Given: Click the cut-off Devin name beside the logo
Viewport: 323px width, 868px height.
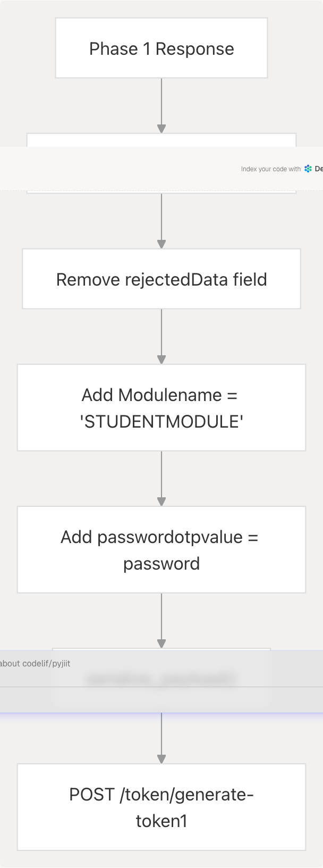Looking at the screenshot, I should click(319, 169).
